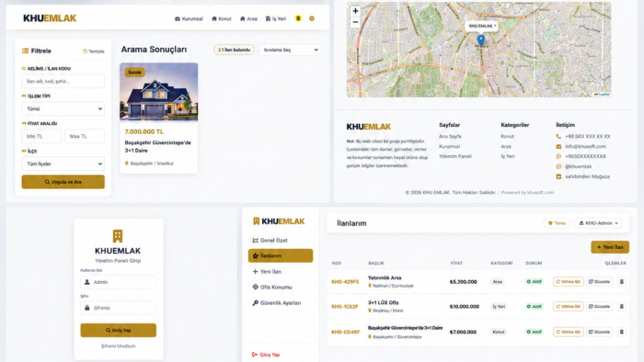Delete the 3+1 LÜX Ofis listing
Image resolution: width=644 pixels, height=362 pixels.
point(621,306)
